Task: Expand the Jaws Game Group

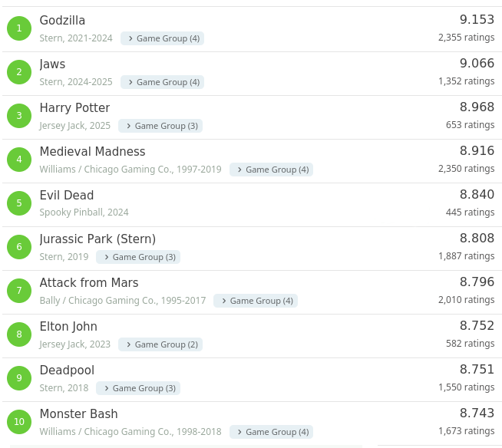Action: [x=162, y=82]
